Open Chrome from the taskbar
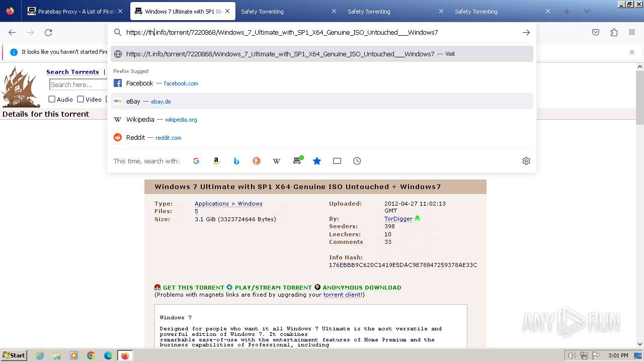 coord(91,355)
